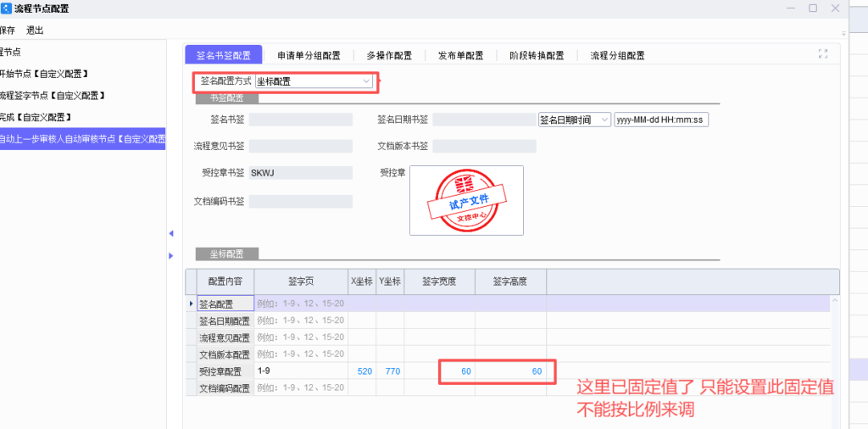This screenshot has height=429, width=868.
Task: Select the 受控章配置 row cell
Action: 225,370
